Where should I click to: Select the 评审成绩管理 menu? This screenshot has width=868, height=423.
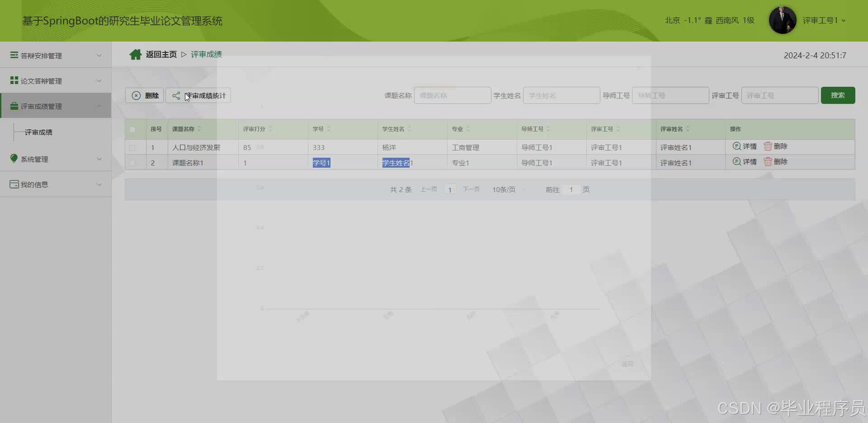click(x=56, y=106)
